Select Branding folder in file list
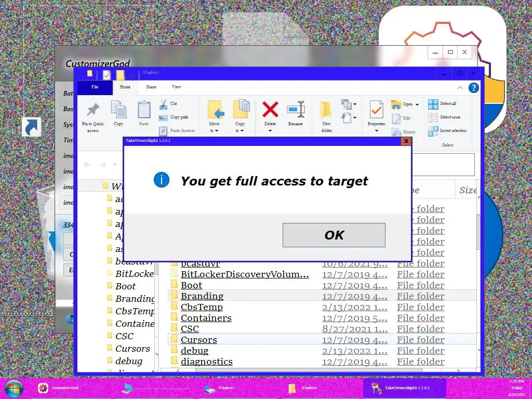This screenshot has width=532, height=399. point(202,296)
